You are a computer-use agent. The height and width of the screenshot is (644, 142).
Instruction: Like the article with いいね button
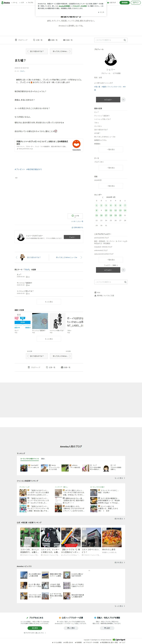[x=75, y=216]
